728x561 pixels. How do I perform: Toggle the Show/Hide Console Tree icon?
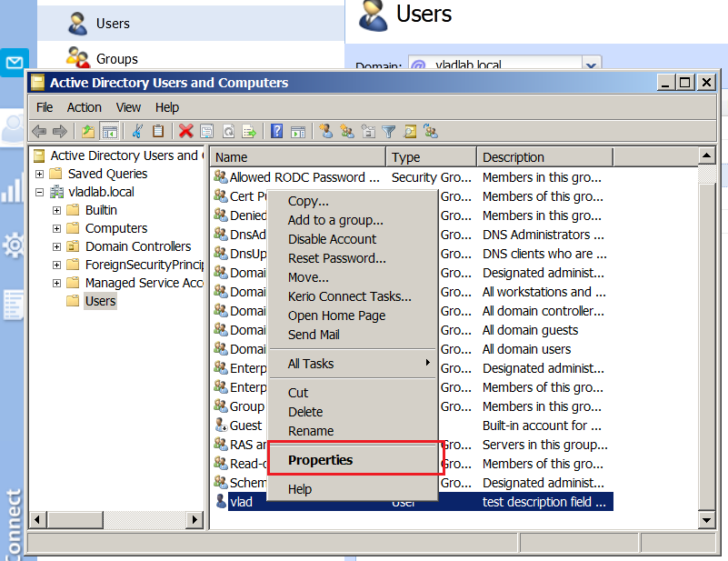(110, 132)
